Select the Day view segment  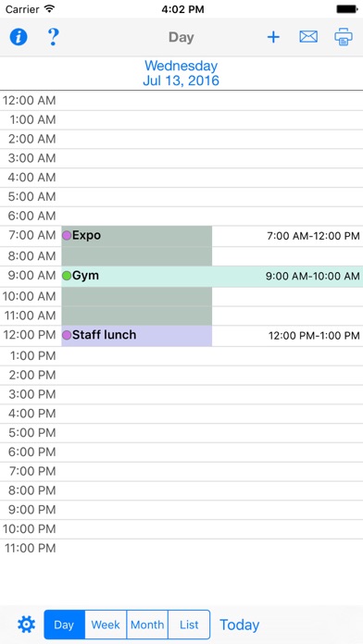pyautogui.click(x=64, y=625)
